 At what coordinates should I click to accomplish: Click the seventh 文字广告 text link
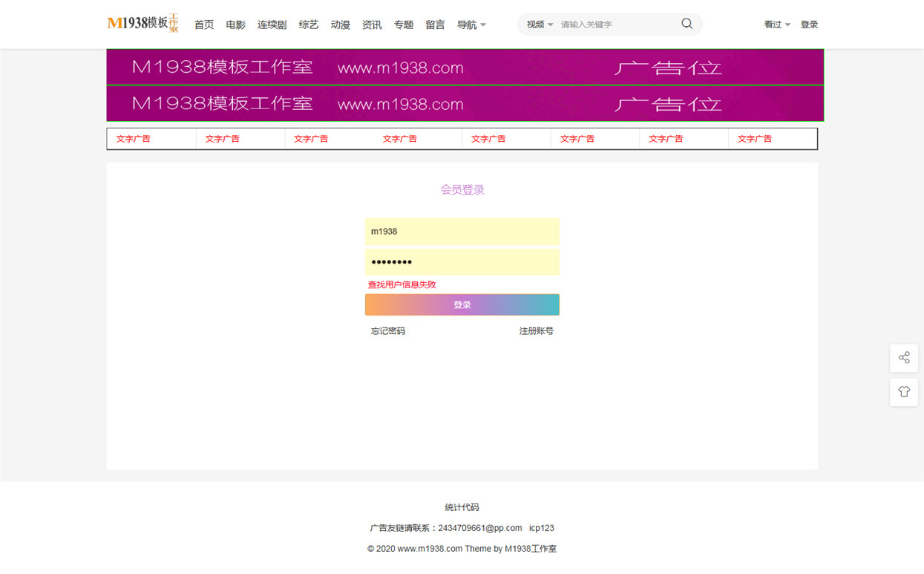click(666, 139)
